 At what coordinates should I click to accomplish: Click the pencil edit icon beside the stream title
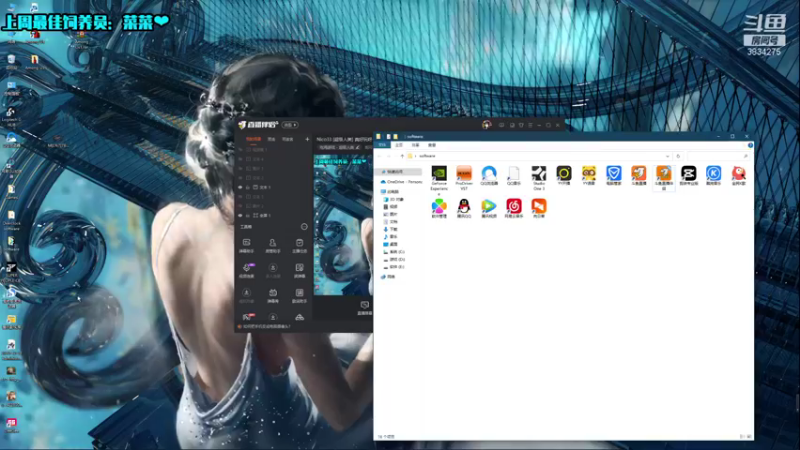coord(358,147)
